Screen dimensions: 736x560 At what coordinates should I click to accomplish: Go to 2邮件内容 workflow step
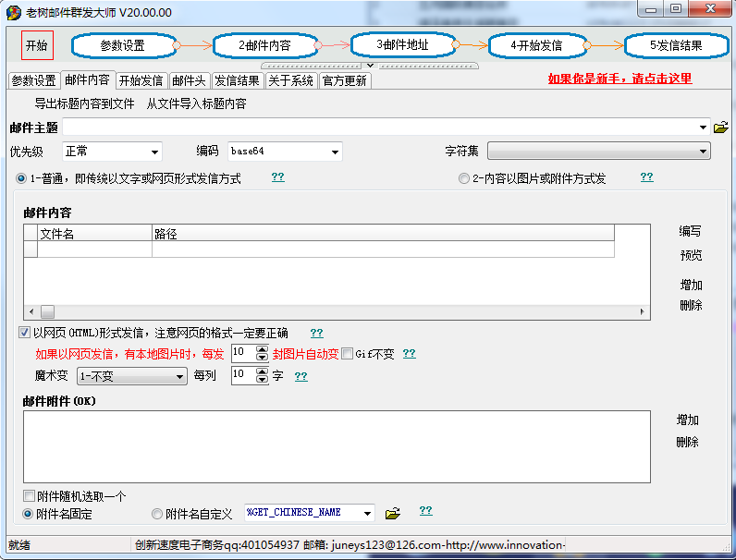[x=265, y=45]
